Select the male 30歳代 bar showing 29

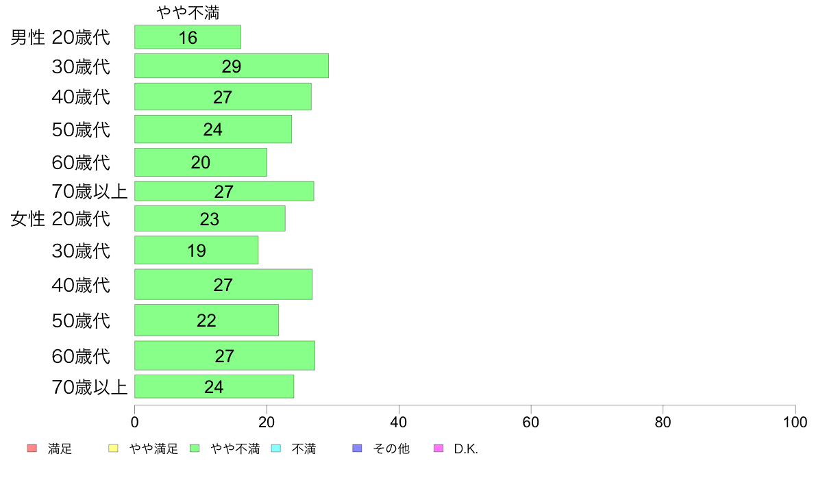232,66
